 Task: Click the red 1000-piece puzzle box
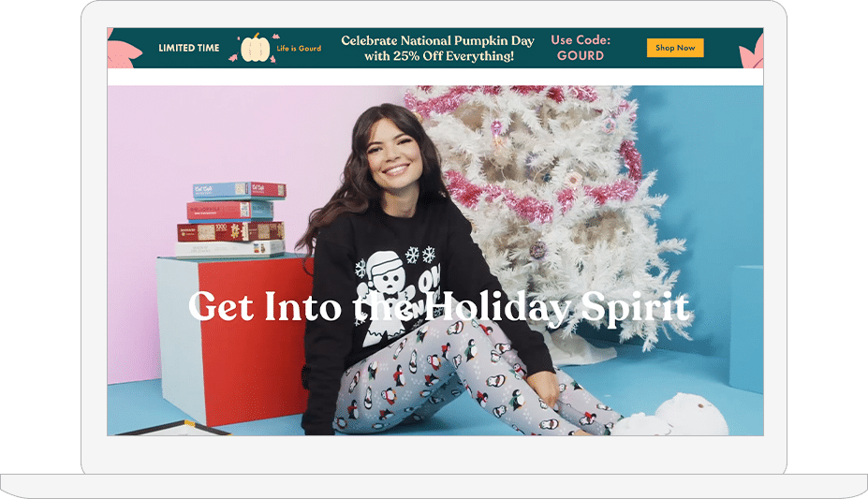click(x=230, y=231)
